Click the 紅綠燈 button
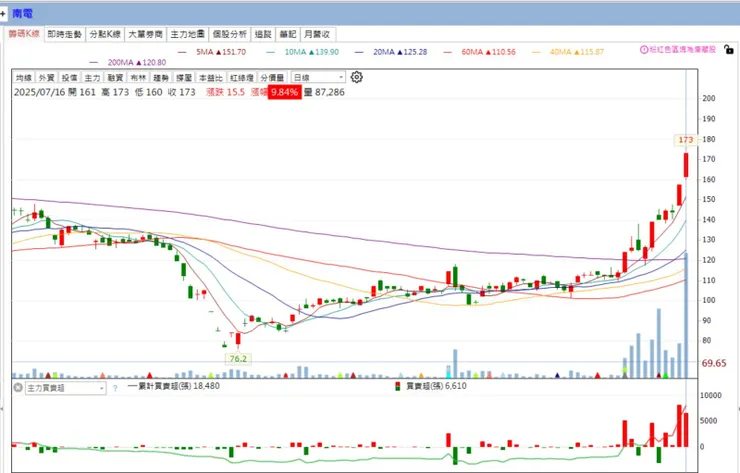 click(x=242, y=77)
